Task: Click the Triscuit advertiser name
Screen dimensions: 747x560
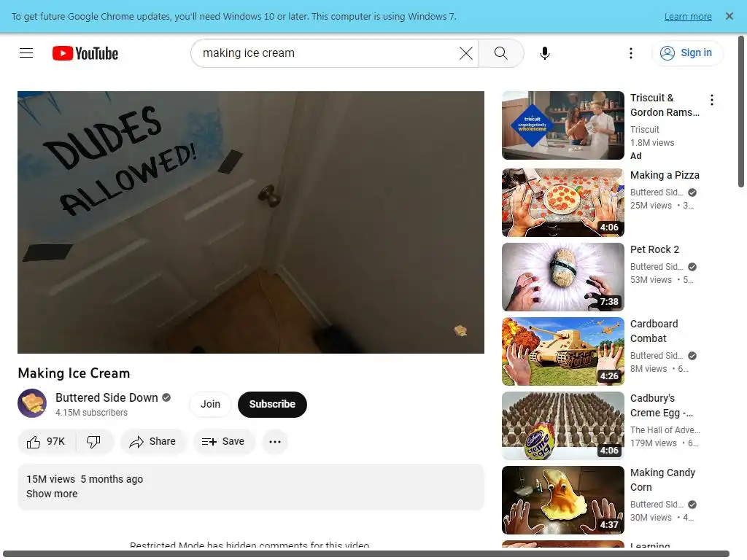Action: [645, 130]
